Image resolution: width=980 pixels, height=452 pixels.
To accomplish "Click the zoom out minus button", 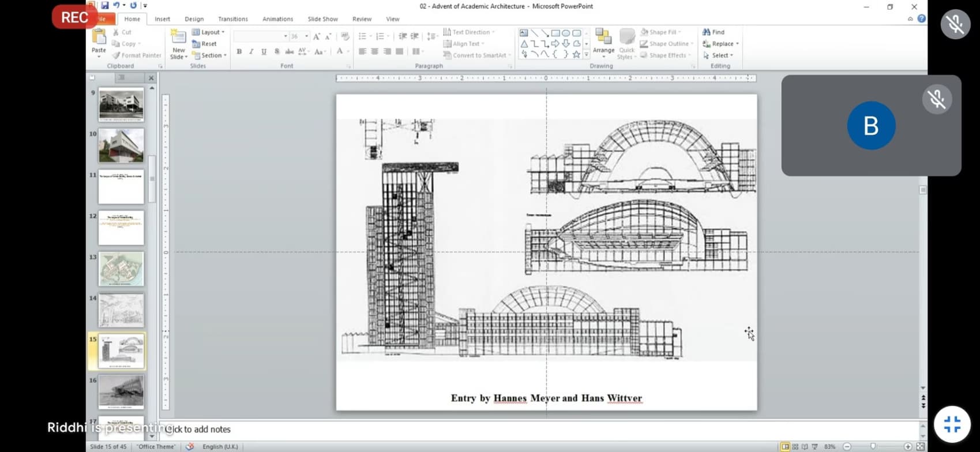I will [x=847, y=447].
